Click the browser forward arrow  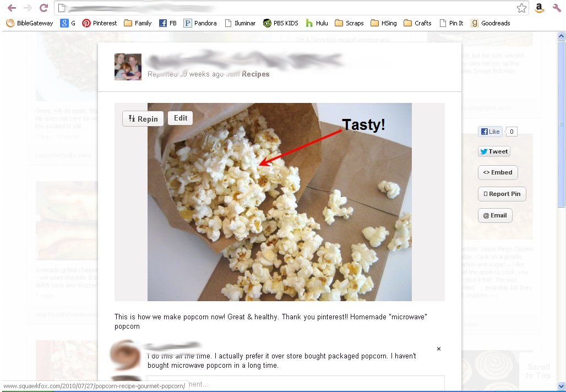(28, 8)
